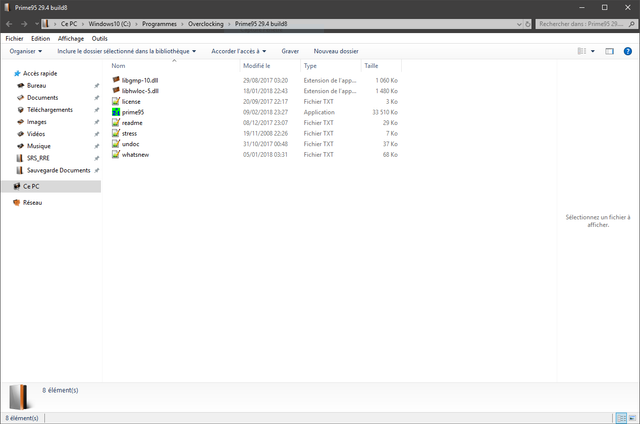Image resolution: width=640 pixels, height=424 pixels.
Task: Click the Graver button
Action: (290, 51)
